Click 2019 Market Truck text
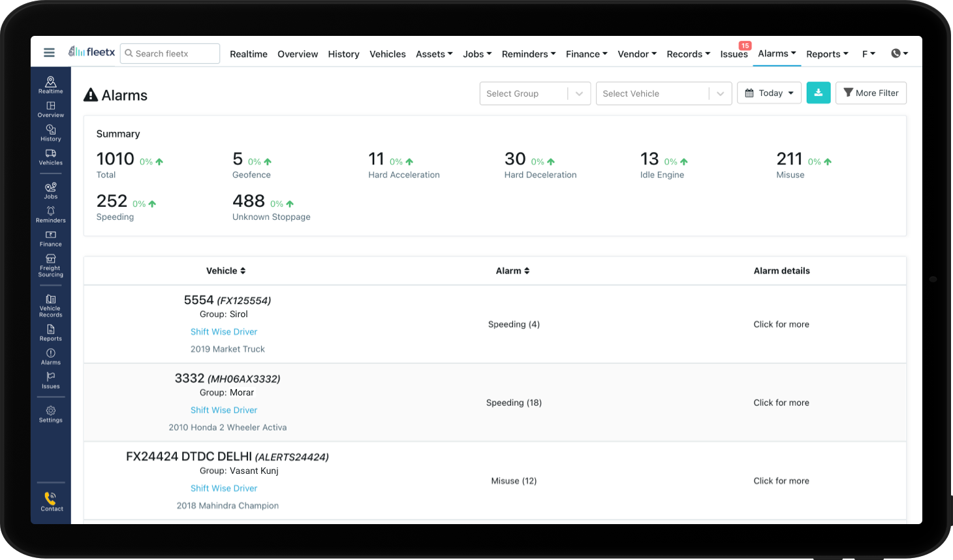The width and height of the screenshot is (953, 560). [x=228, y=349]
